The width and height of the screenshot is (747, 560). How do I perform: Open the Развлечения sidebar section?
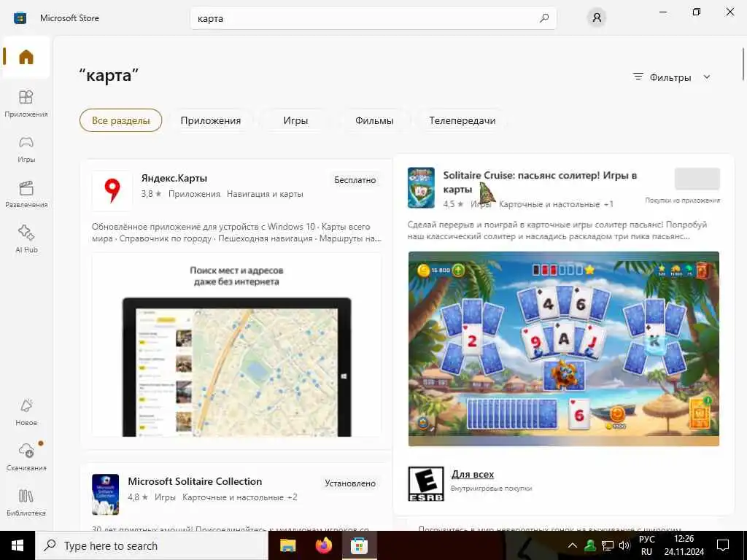(x=26, y=194)
